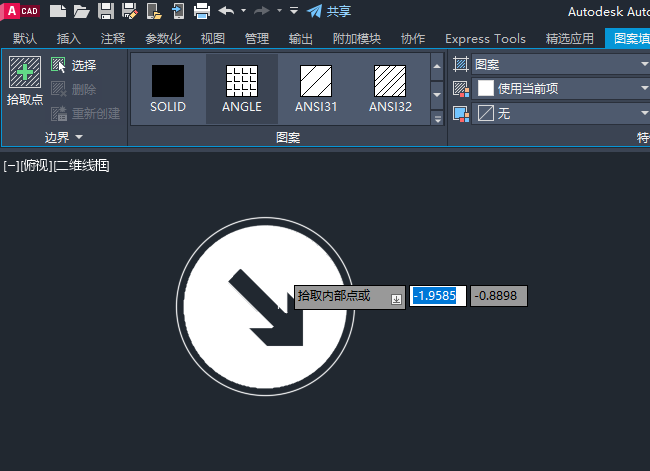
Task: Expand the 边界 panel arrow
Action: click(78, 137)
